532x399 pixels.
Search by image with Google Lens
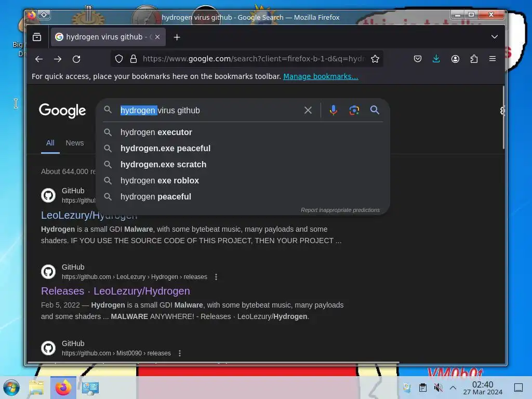click(354, 110)
